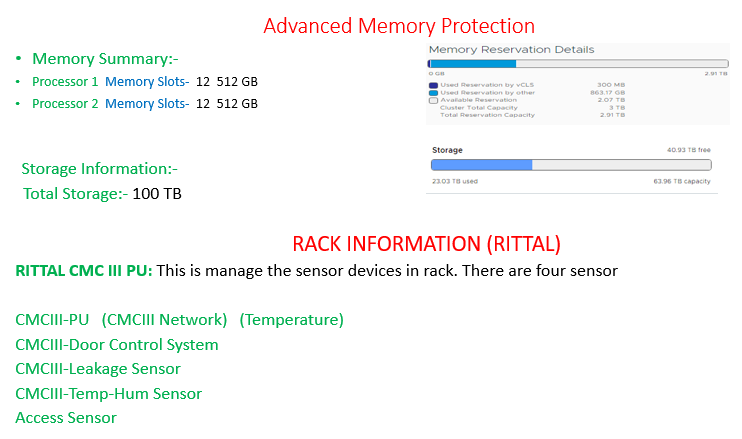Select the RACK INFORMATION (RITTAL) heading
This screenshot has height=439, width=742.
pos(426,244)
